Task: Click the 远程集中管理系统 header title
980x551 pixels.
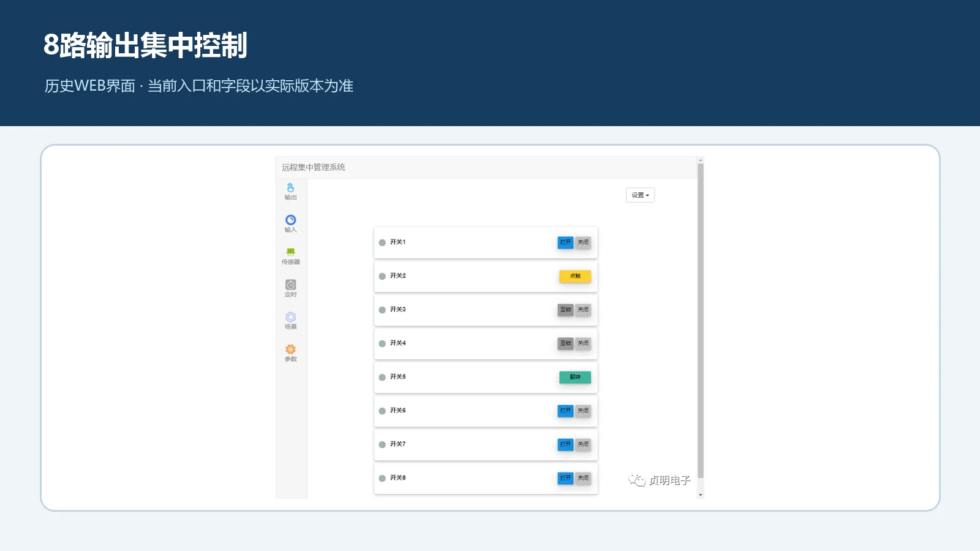Action: (x=314, y=167)
